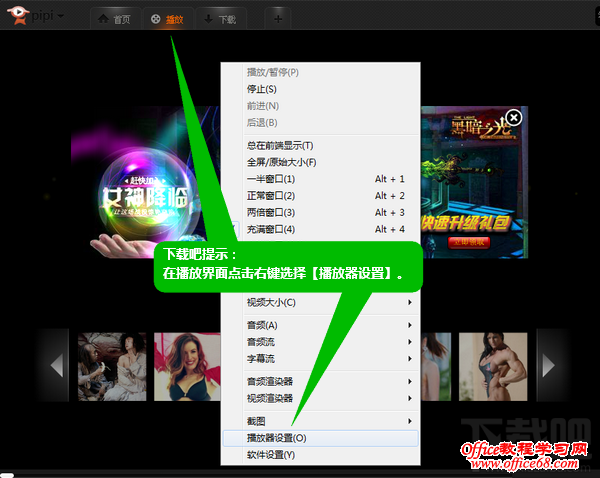Open 软件设置(Y) software settings
Screen dimensions: 600x478
pos(271,455)
